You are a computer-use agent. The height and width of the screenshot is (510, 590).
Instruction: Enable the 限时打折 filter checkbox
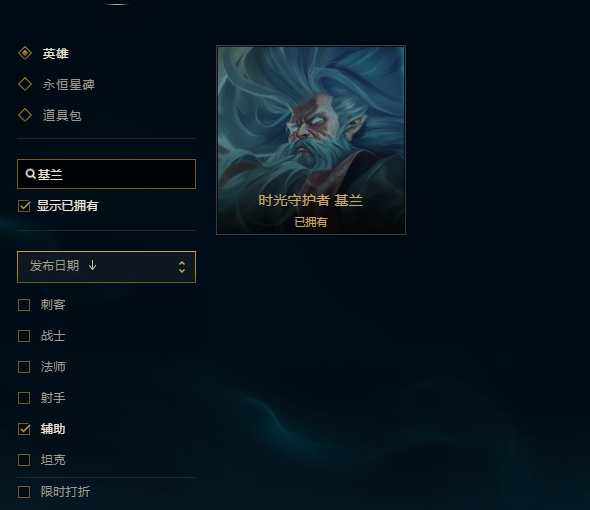pyautogui.click(x=24, y=492)
